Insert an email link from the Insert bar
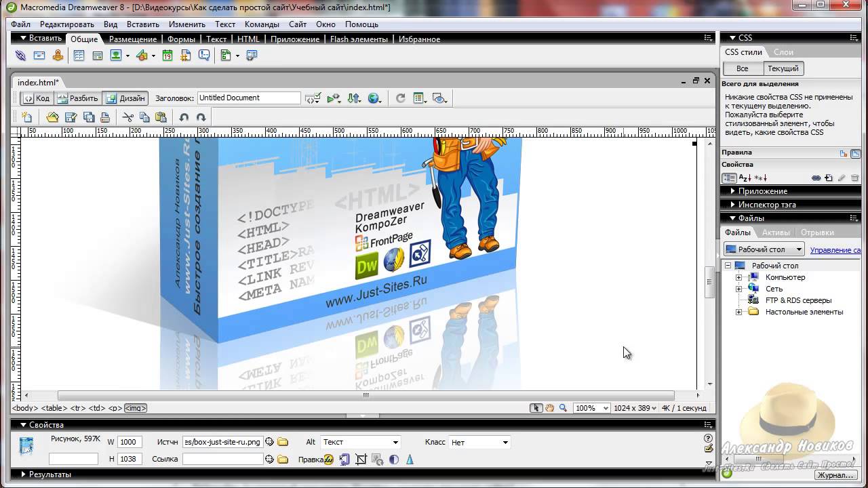 (x=39, y=56)
